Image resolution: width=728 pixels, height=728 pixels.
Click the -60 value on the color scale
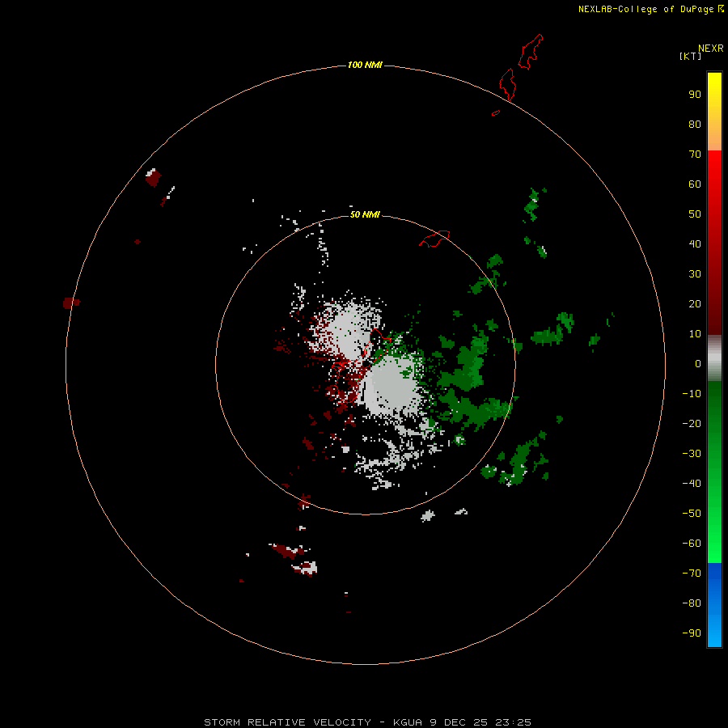692,544
